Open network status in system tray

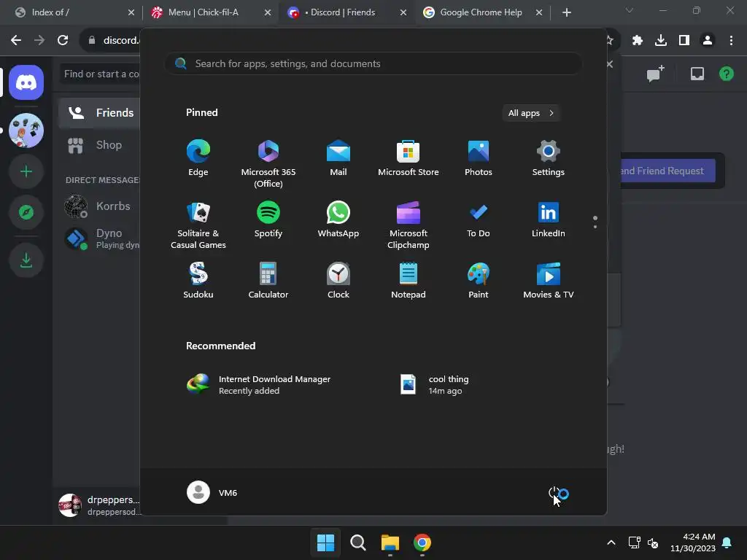click(634, 542)
